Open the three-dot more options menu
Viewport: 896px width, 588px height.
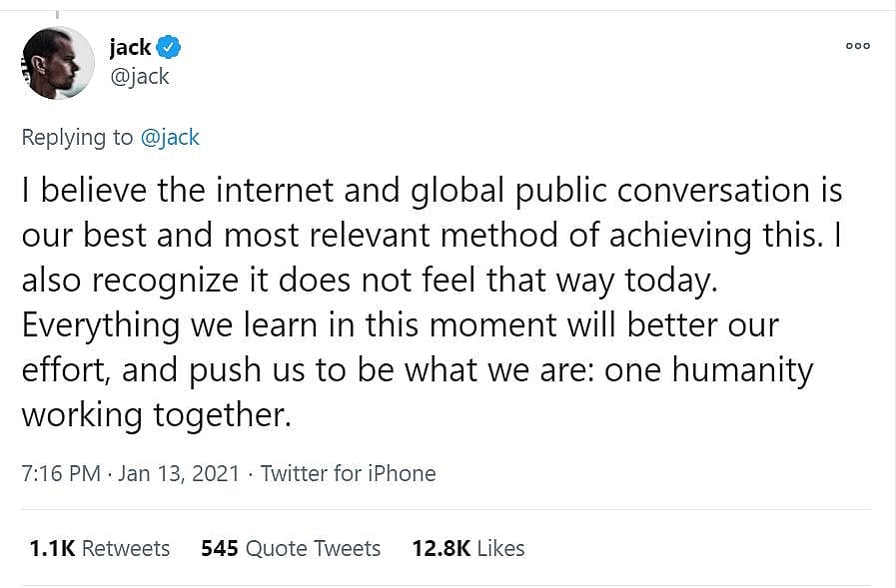(857, 46)
